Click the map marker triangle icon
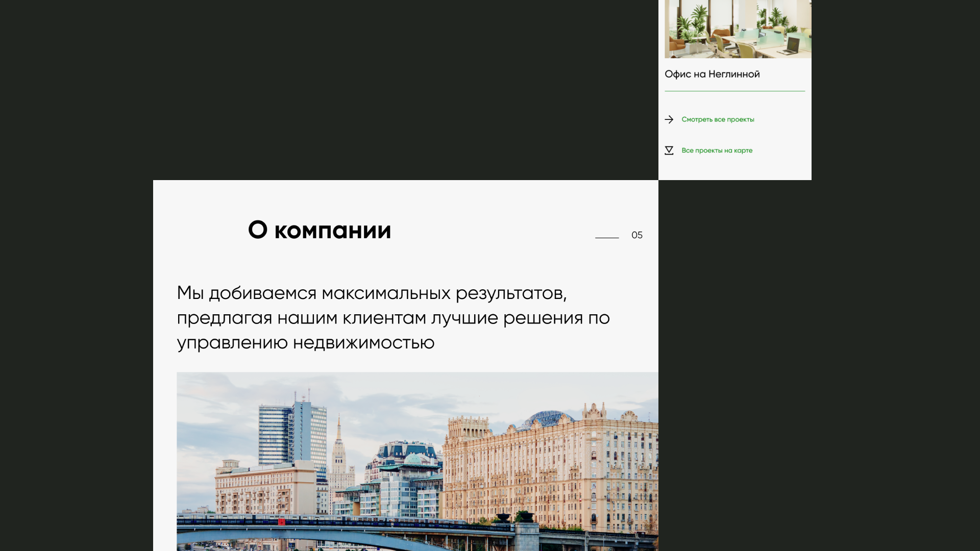Screen dimensions: 980x551 [x=669, y=151]
